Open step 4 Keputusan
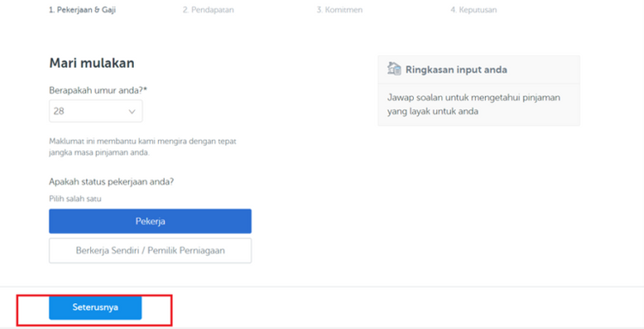The height and width of the screenshot is (329, 644). click(473, 9)
